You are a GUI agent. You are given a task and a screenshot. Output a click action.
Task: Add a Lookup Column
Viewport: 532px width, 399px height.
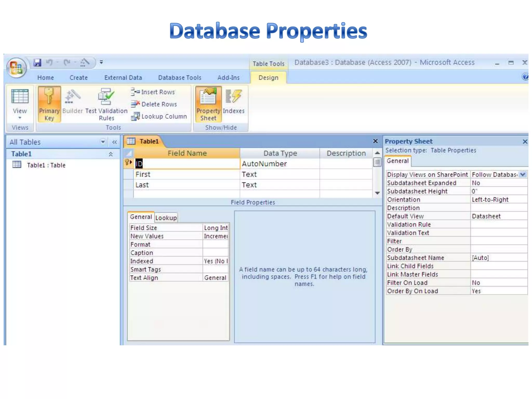click(159, 116)
